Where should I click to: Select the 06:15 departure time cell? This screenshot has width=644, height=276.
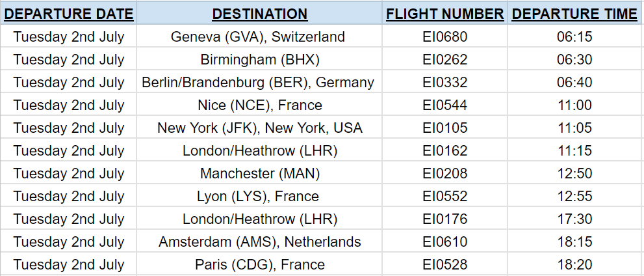[574, 36]
